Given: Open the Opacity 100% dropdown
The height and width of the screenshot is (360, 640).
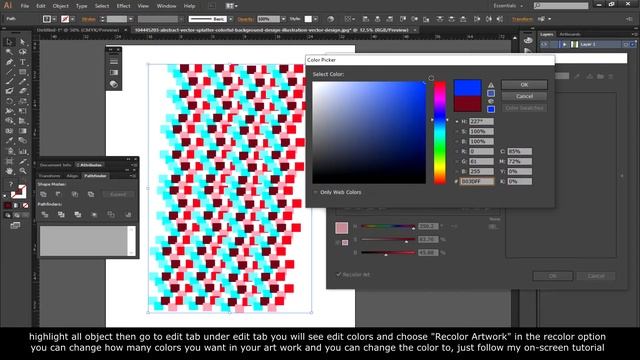Looking at the screenshot, I should click(283, 19).
